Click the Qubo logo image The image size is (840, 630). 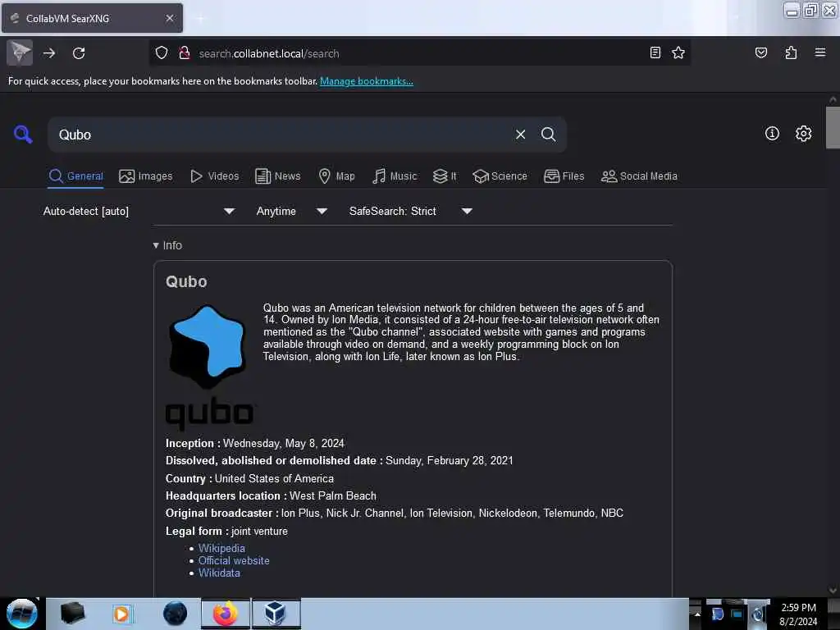210,367
